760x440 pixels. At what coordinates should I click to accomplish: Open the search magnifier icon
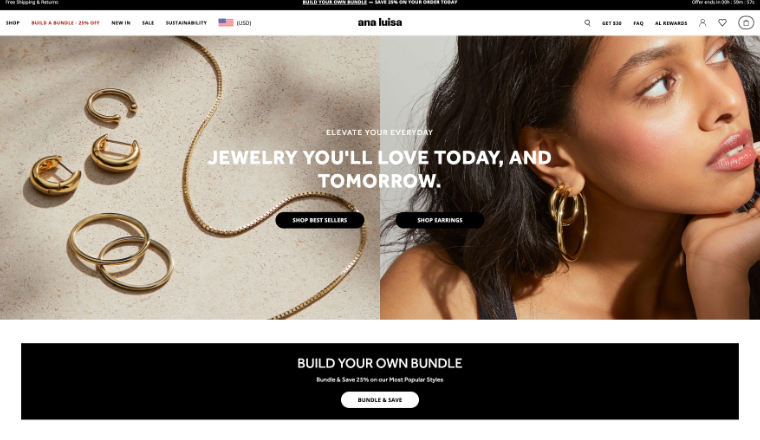587,23
